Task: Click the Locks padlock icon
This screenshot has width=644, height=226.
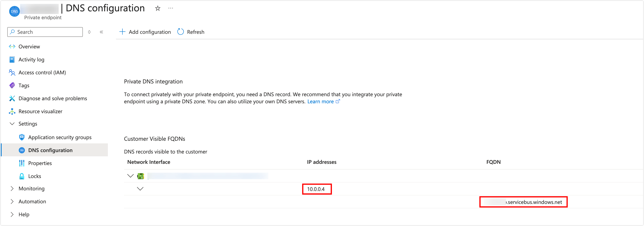Action: (x=22, y=176)
